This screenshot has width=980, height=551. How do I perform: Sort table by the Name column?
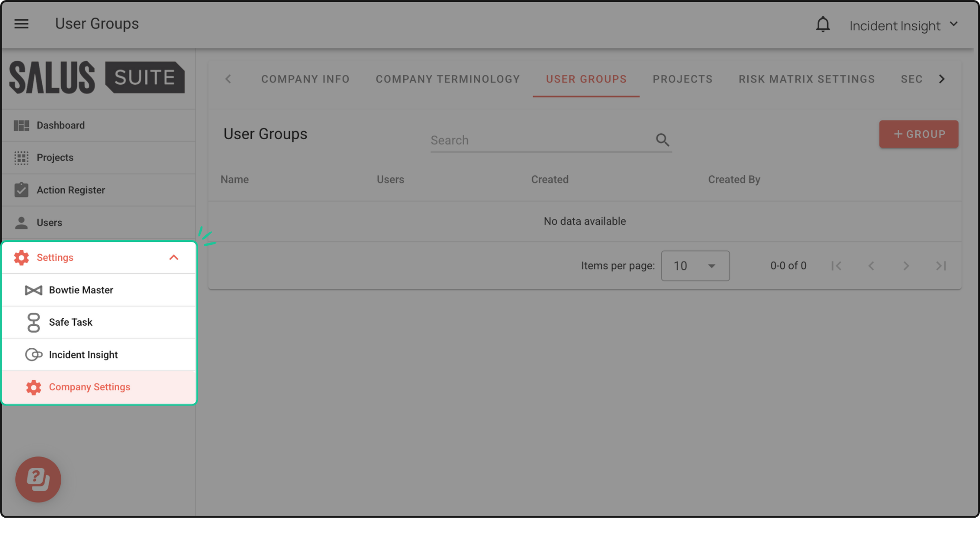(x=234, y=180)
